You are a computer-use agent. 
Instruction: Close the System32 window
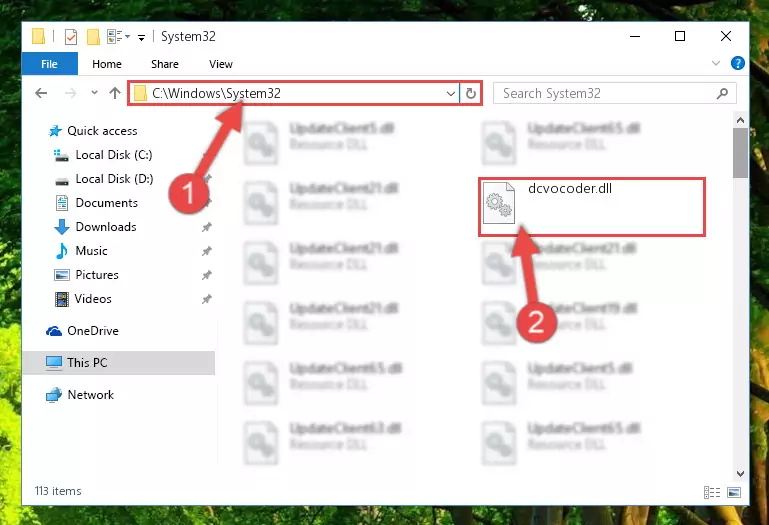(x=726, y=36)
